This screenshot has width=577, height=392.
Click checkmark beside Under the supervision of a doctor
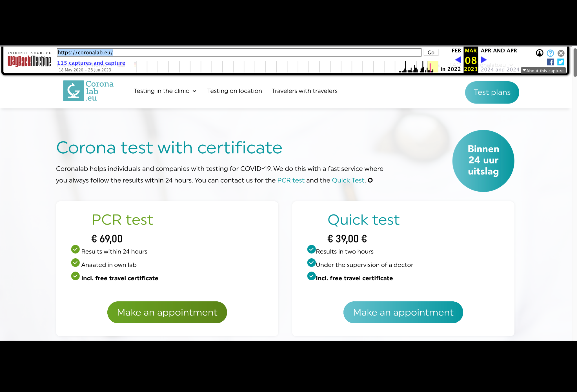(x=311, y=263)
